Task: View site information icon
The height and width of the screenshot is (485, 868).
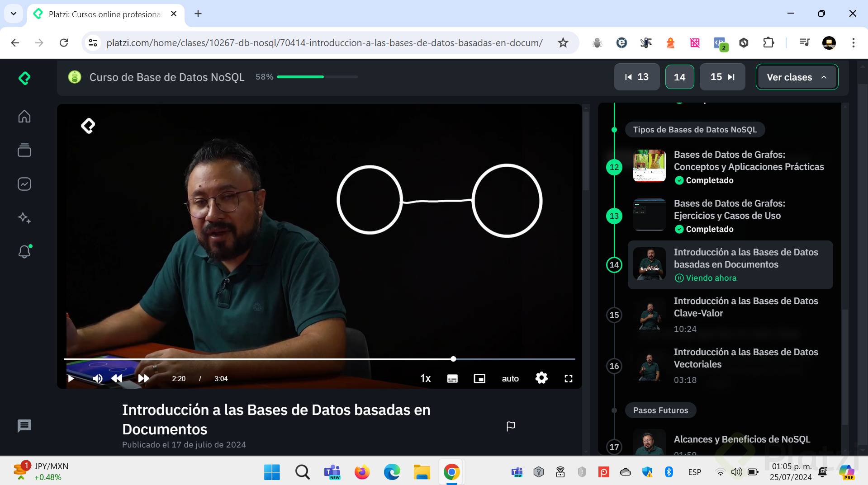Action: (93, 43)
